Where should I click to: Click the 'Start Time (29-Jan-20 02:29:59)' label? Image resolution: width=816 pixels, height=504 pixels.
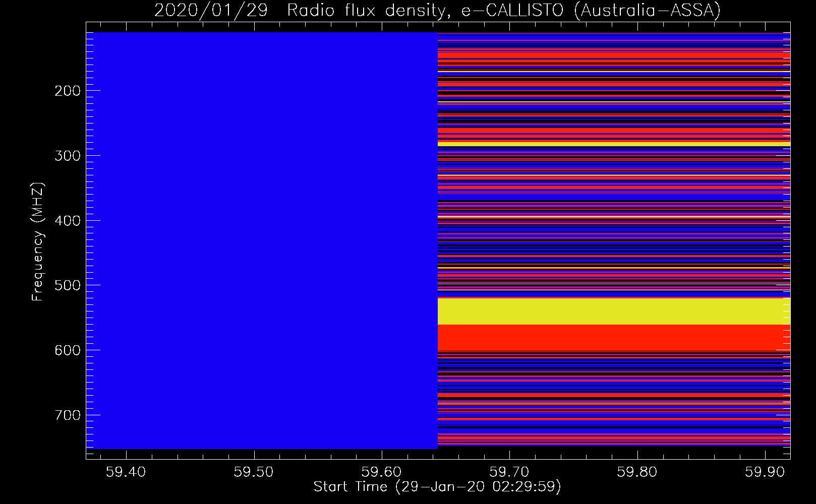tap(437, 487)
